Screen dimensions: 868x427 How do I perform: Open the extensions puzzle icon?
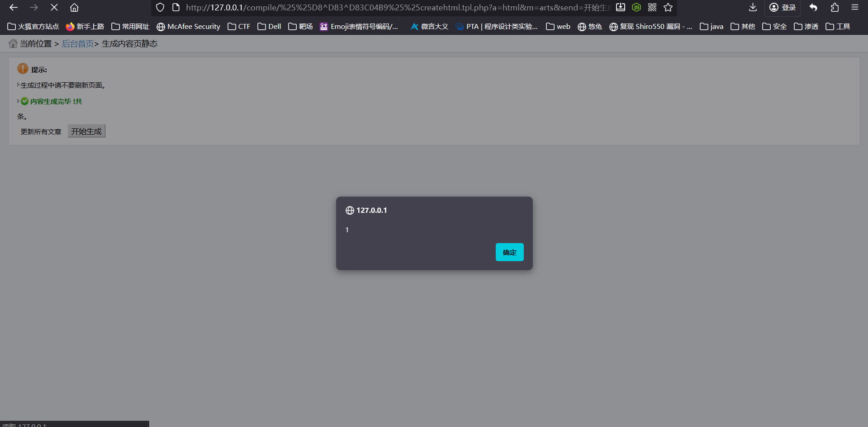[x=835, y=8]
